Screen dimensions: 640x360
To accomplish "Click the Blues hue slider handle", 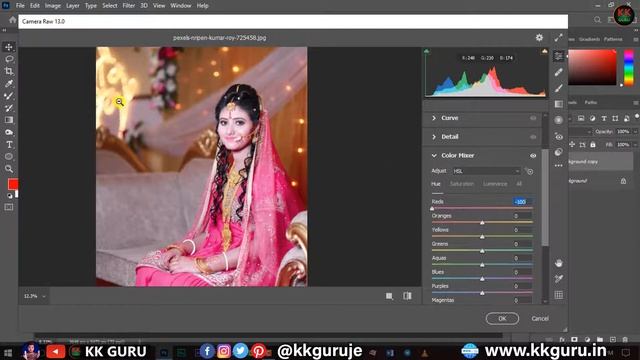I will [x=482, y=279].
